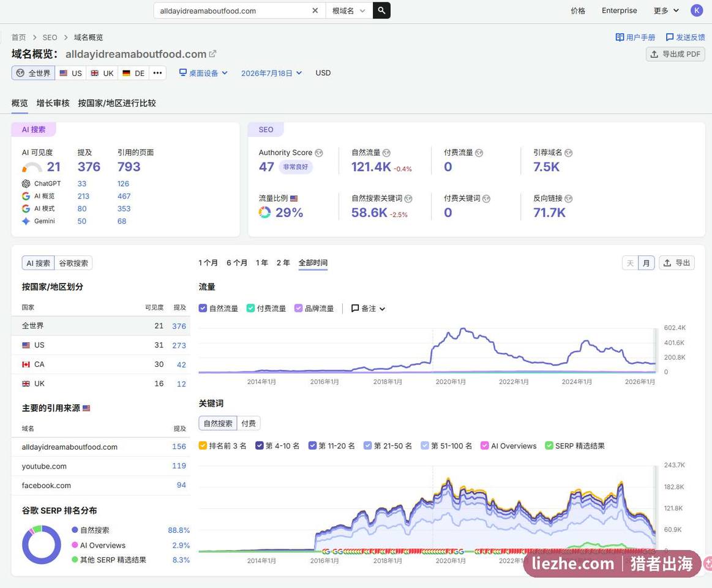Click the chart export upload icon
Image resolution: width=712 pixels, height=588 pixels.
pos(667,263)
